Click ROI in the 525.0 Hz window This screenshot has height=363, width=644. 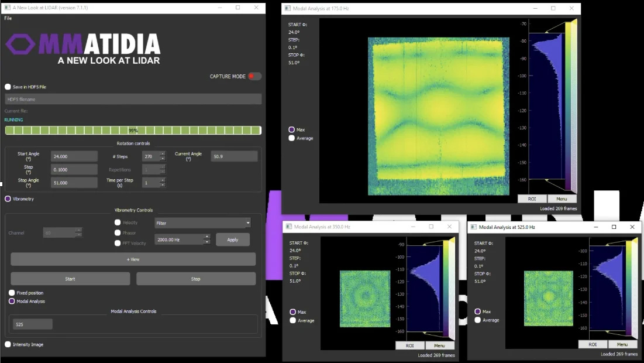point(593,344)
